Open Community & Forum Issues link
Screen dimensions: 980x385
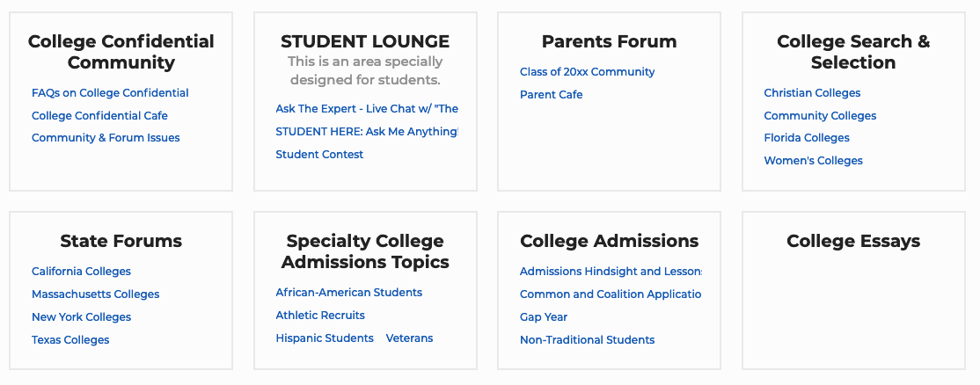click(x=106, y=138)
